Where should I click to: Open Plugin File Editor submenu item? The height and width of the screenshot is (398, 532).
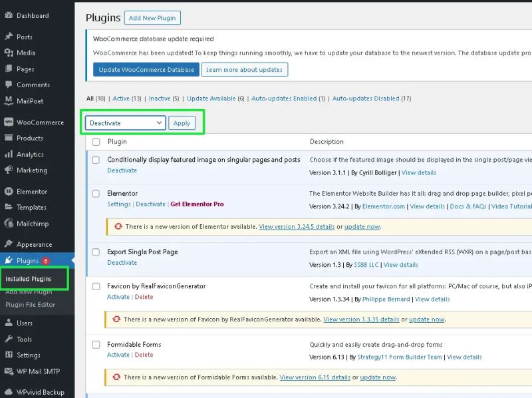coord(30,305)
